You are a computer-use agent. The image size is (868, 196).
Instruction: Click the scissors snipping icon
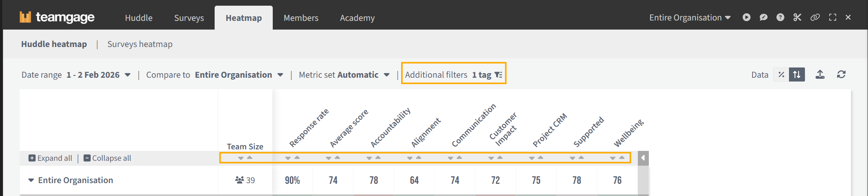coord(797,17)
